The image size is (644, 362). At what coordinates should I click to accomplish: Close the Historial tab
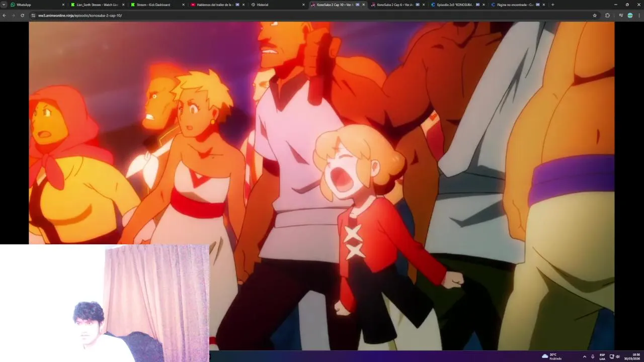[303, 5]
